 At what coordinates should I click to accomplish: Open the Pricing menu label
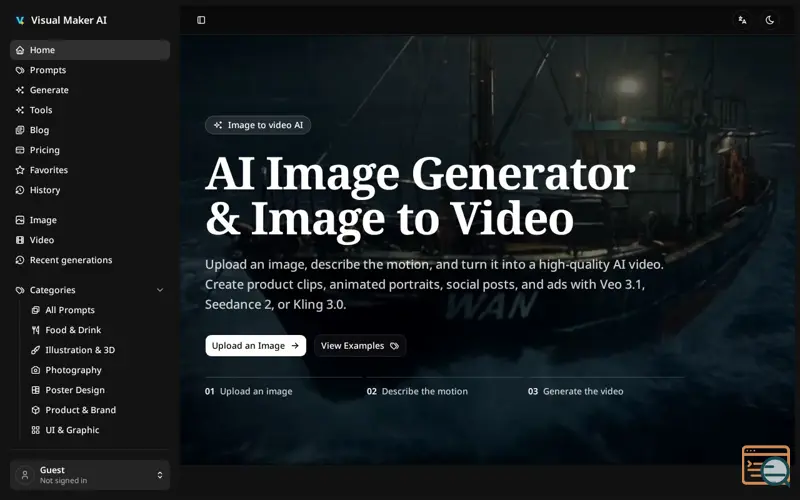point(45,150)
